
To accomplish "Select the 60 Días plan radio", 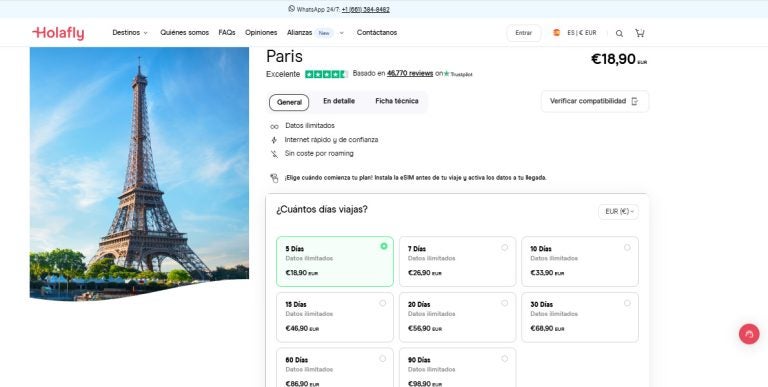I will [x=383, y=359].
